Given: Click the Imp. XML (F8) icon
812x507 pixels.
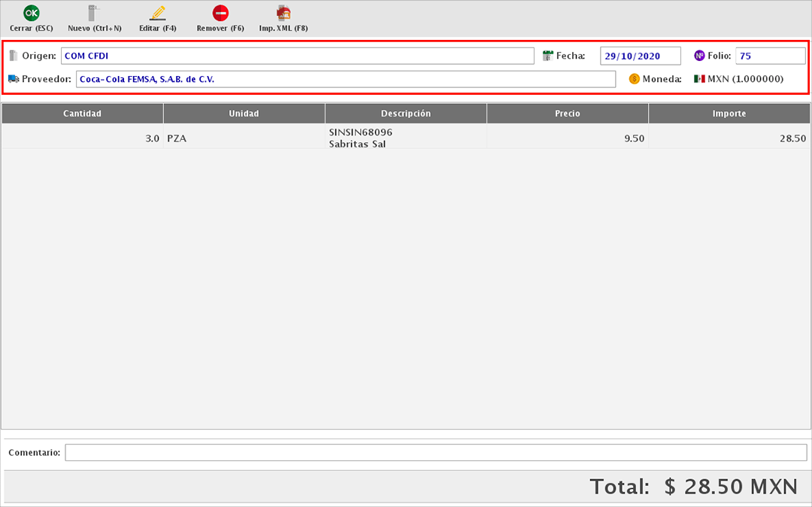Looking at the screenshot, I should [283, 13].
